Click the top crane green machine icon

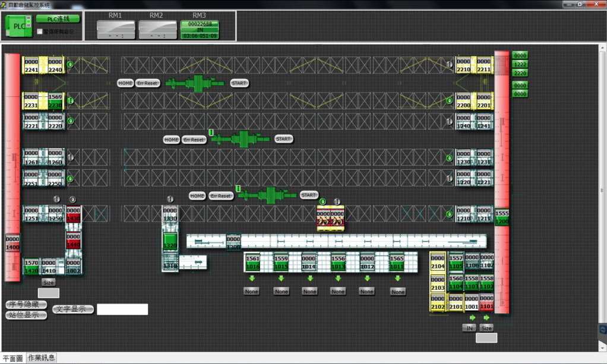(197, 83)
